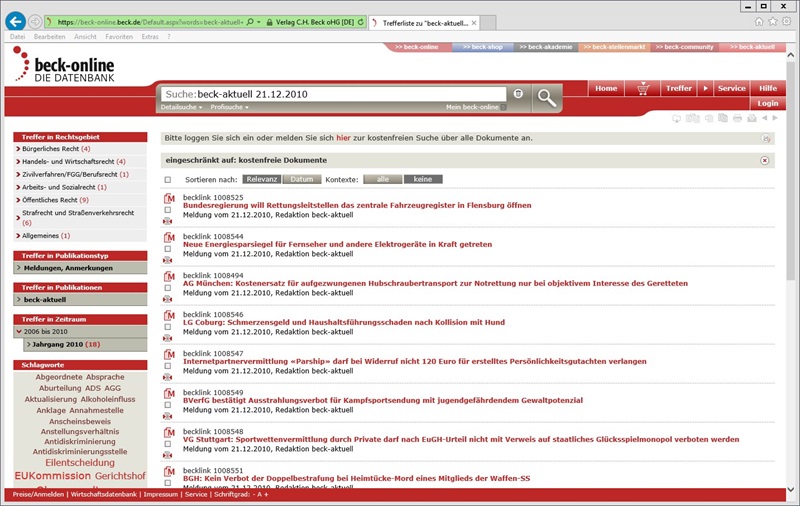Tick the checkbox for becklink 1008551
Screen dimensions: 800x506
(x=167, y=483)
